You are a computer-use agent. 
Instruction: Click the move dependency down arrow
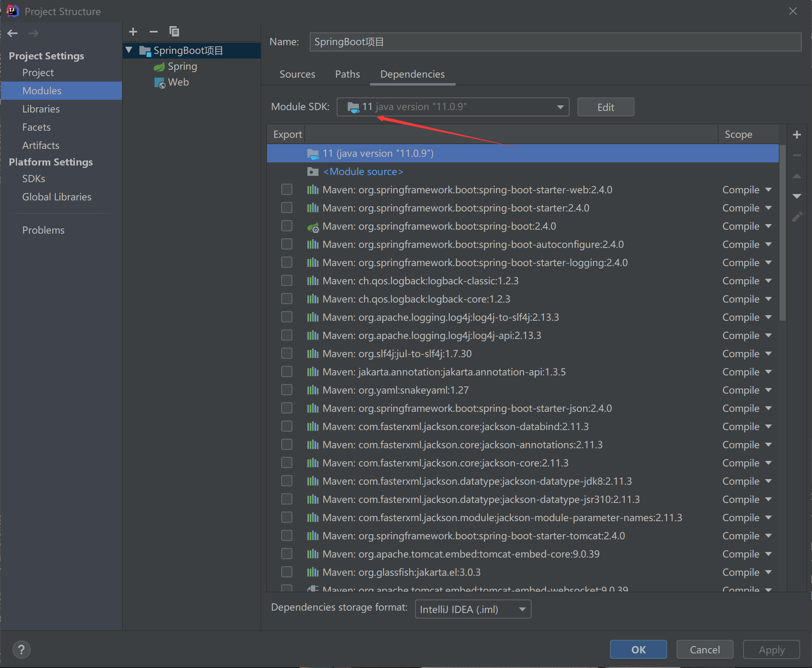click(797, 196)
